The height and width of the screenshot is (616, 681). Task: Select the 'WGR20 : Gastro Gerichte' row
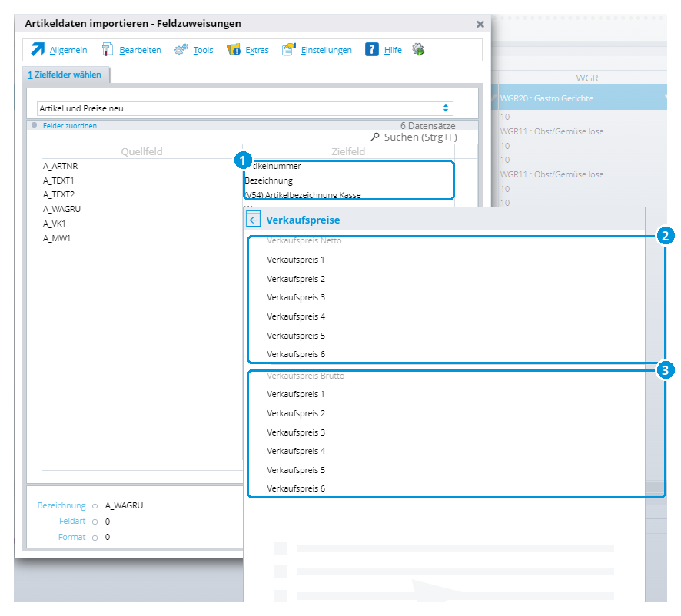tap(580, 98)
